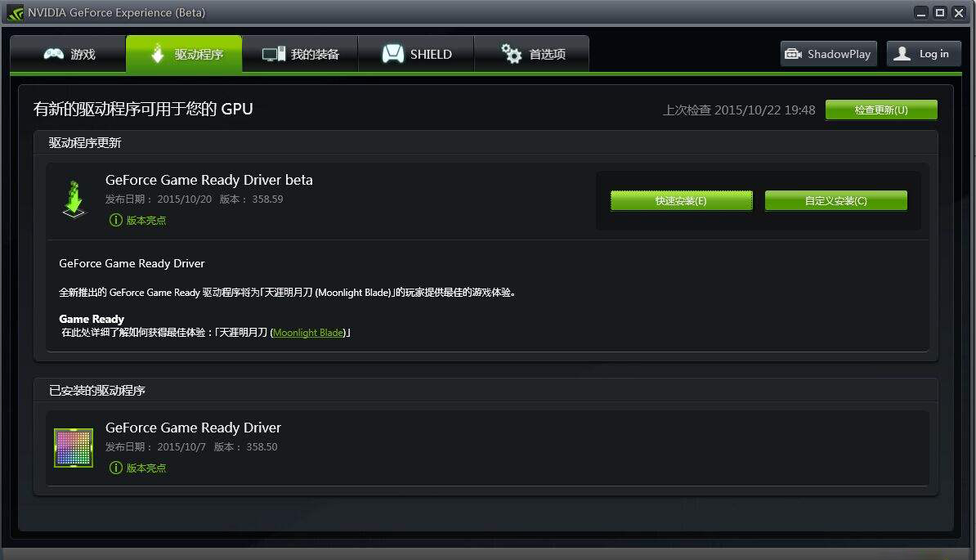Click the 检查更新(U) update check button
This screenshot has height=560, width=976.
tap(882, 109)
